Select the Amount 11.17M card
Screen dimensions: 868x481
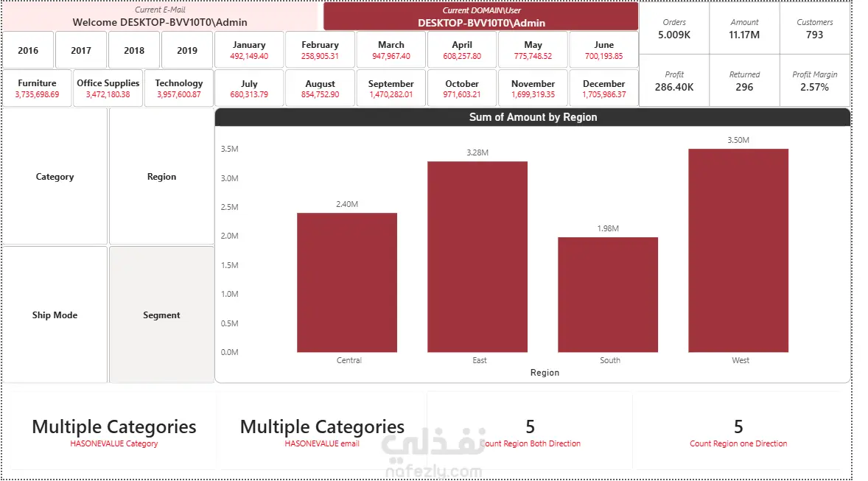point(744,28)
